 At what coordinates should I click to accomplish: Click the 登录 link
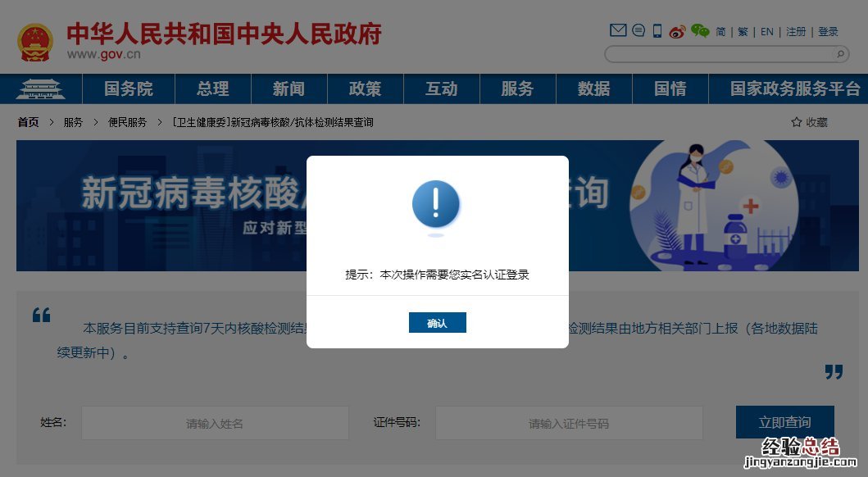pos(828,32)
